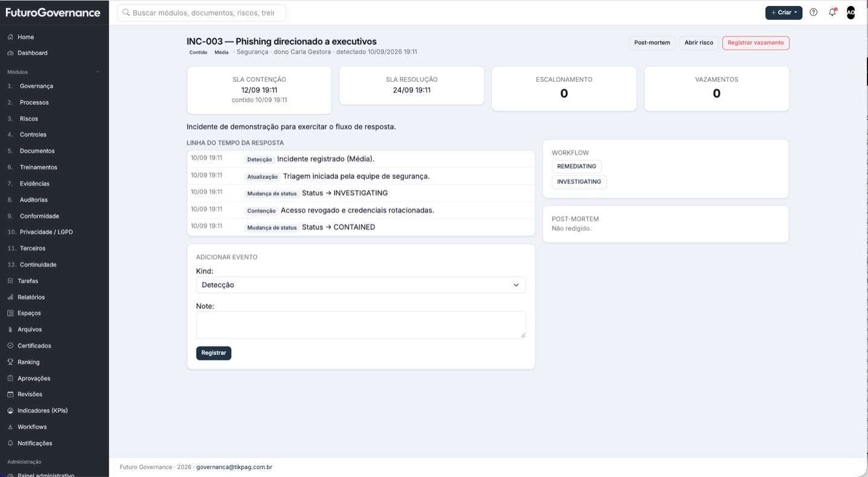Click the Workflows diagram icon
The image size is (868, 477).
[10, 427]
